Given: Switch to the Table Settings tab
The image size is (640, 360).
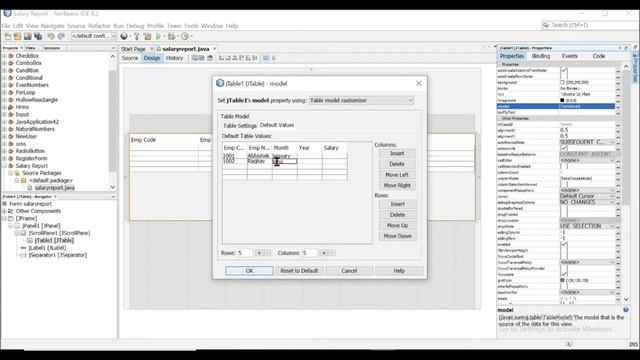Looking at the screenshot, I should click(240, 126).
